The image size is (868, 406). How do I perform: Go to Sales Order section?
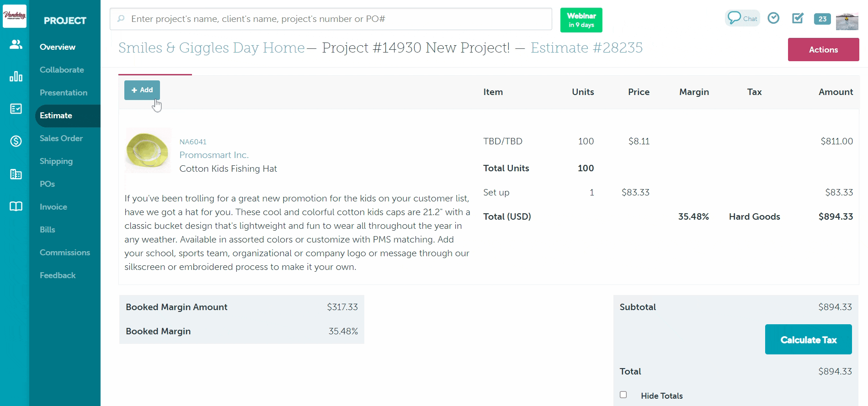(x=61, y=138)
